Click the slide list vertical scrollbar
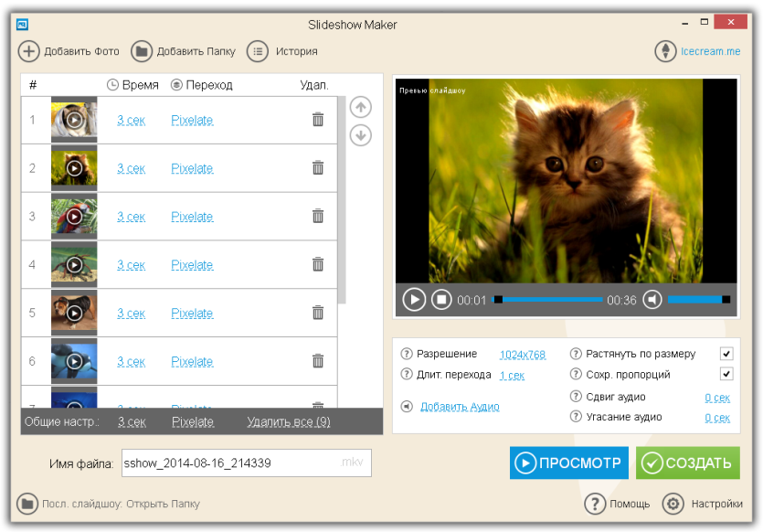Screen dimensions: 763x532 (x=342, y=199)
